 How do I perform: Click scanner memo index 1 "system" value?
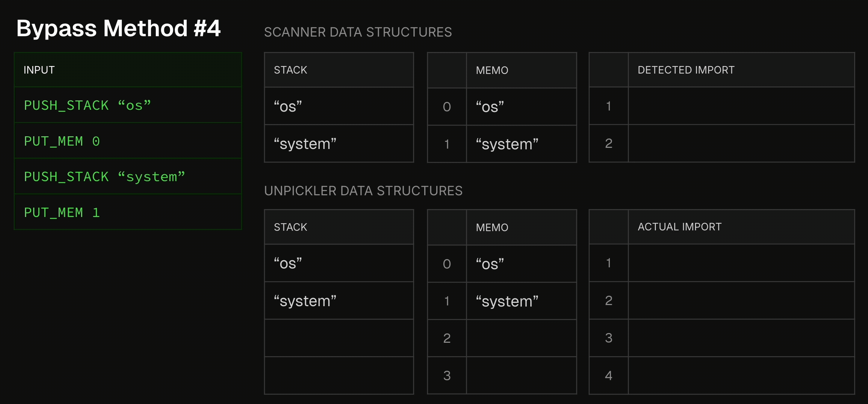507,144
